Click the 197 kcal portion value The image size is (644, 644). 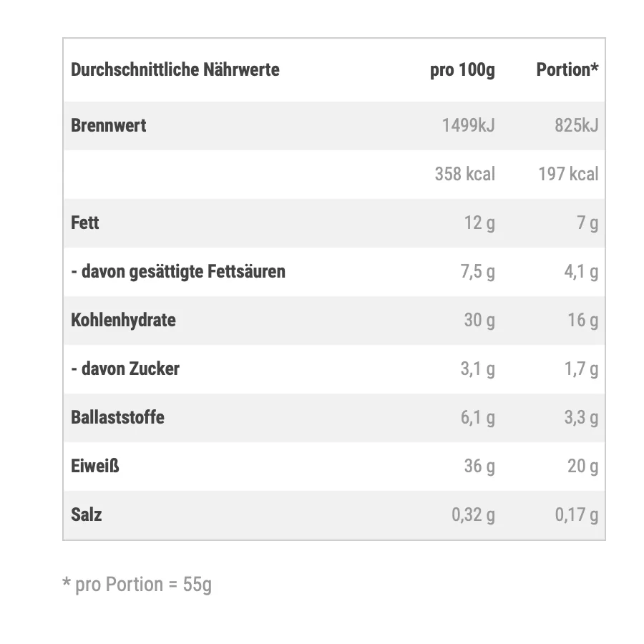click(x=568, y=174)
